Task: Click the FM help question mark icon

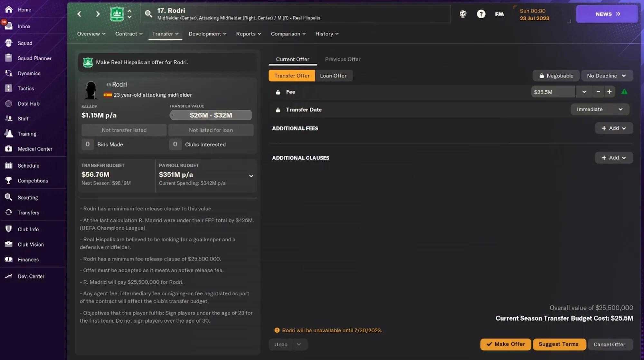Action: coord(481,14)
